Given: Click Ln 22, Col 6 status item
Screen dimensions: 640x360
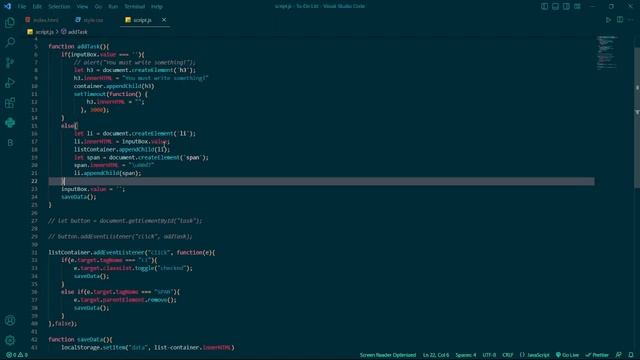Looking at the screenshot, I should (x=436, y=355).
